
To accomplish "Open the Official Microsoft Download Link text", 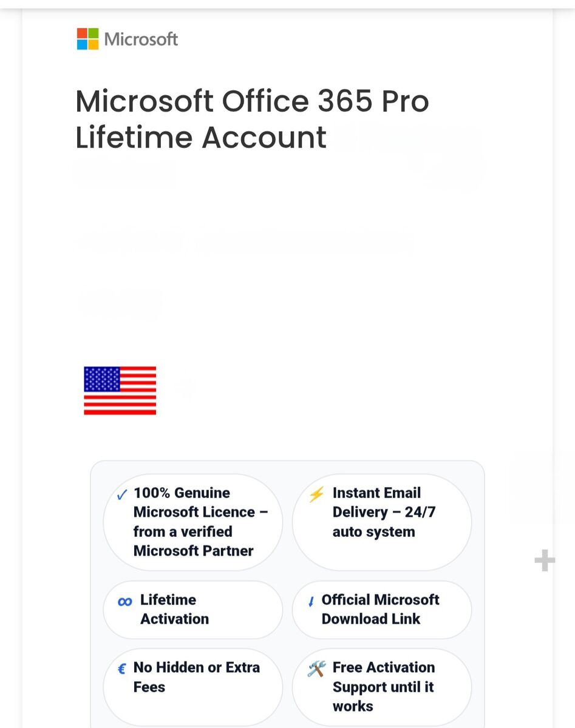I will [380, 609].
